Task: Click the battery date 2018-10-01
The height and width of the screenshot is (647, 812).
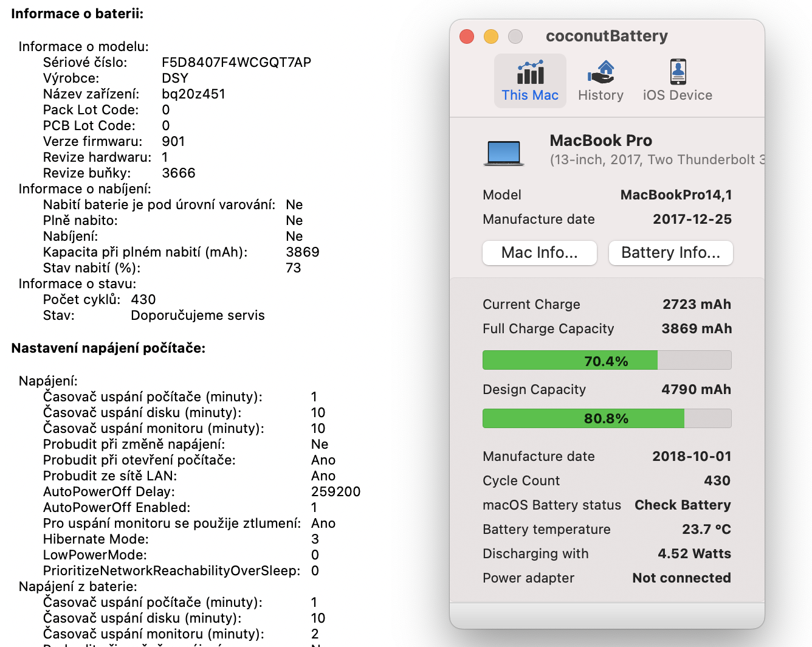Action: [692, 457]
